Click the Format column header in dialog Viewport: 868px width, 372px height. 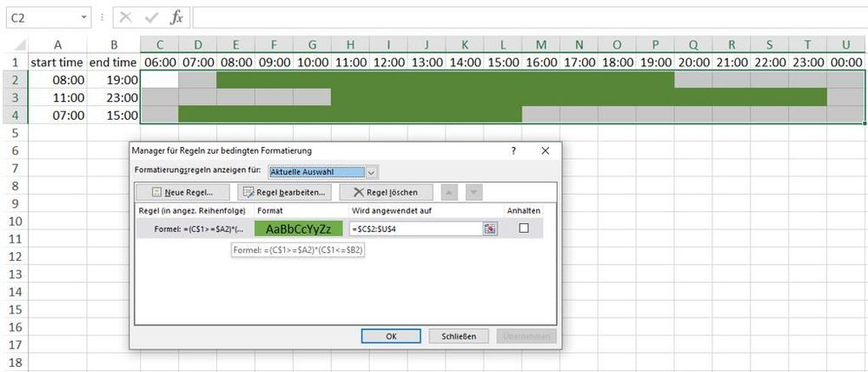[301, 211]
